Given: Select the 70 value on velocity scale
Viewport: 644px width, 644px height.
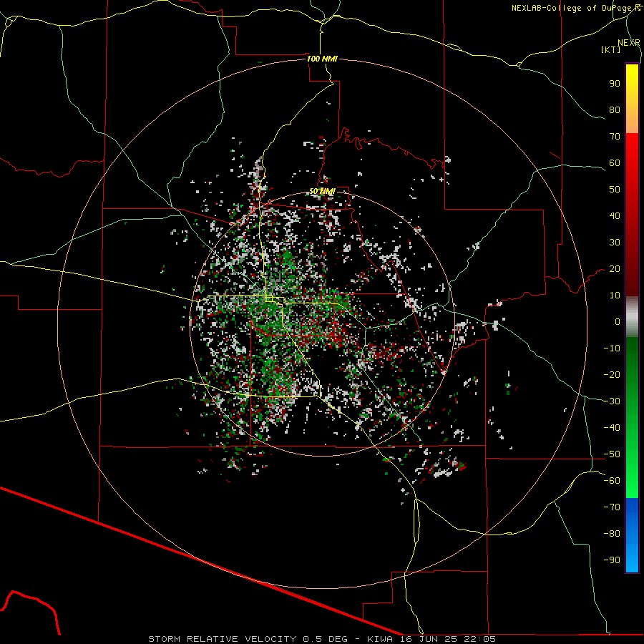Looking at the screenshot, I should (x=615, y=137).
